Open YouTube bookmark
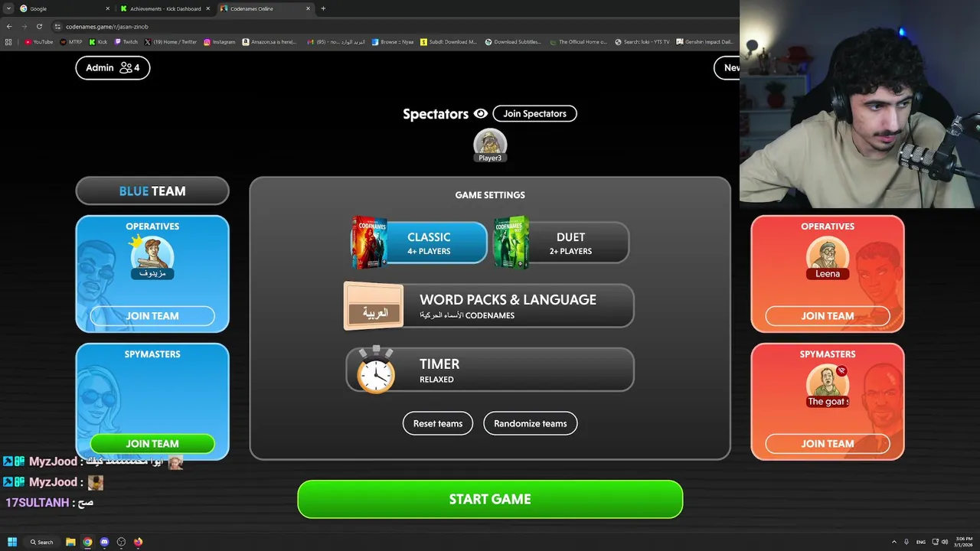980x551 pixels. [38, 42]
